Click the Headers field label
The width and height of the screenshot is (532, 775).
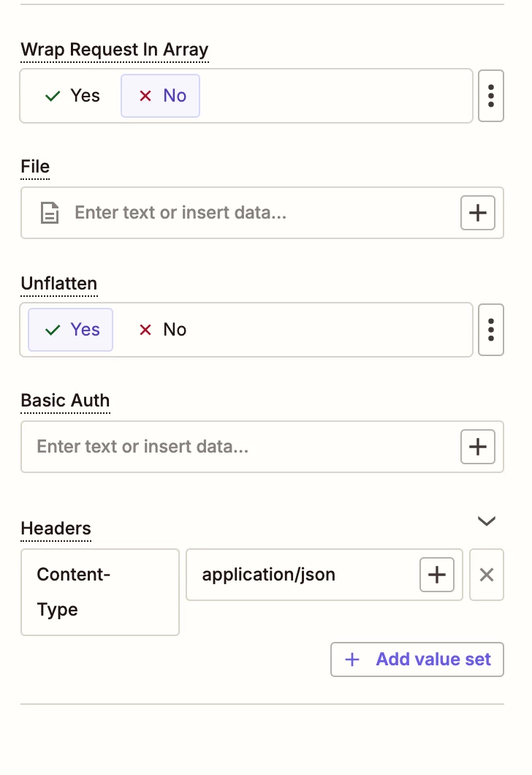point(56,529)
